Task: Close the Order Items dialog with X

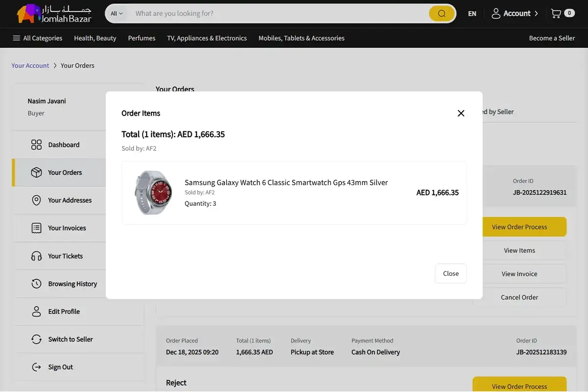Action: click(x=461, y=113)
